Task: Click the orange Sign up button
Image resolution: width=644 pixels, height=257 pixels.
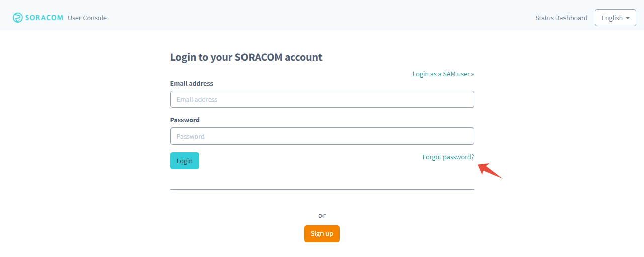Action: [322, 234]
